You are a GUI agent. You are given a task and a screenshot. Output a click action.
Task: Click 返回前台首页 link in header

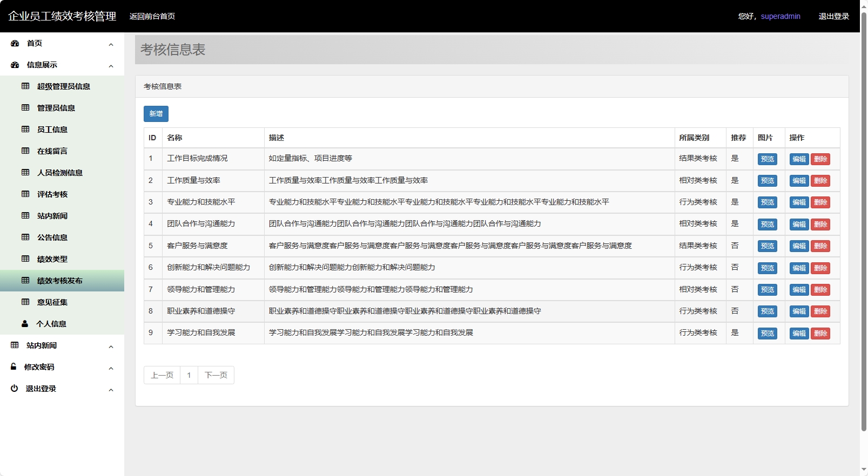point(152,16)
